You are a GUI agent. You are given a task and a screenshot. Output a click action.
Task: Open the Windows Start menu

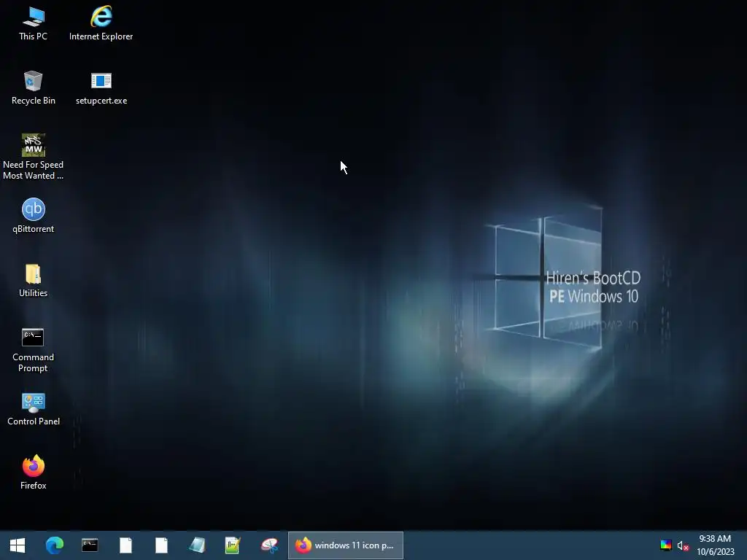(18, 545)
